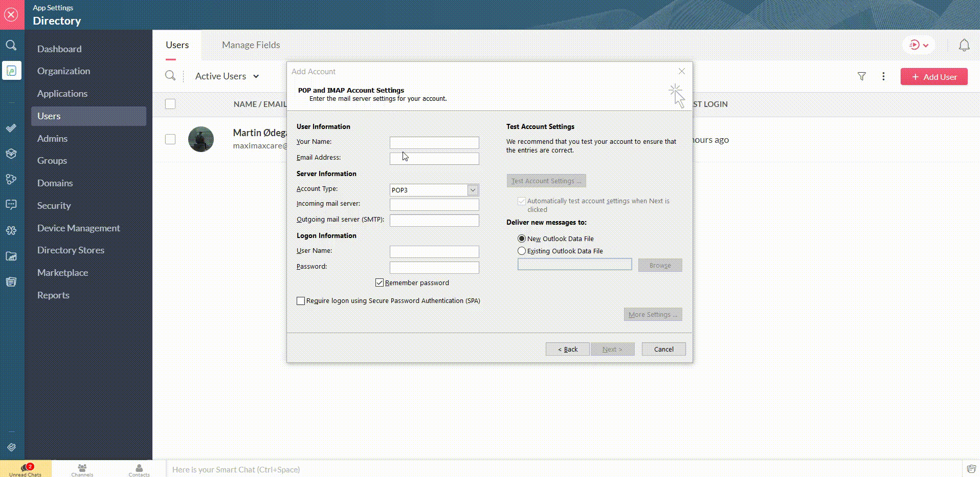980x477 pixels.
Task: Click the Add User button
Action: (933, 77)
